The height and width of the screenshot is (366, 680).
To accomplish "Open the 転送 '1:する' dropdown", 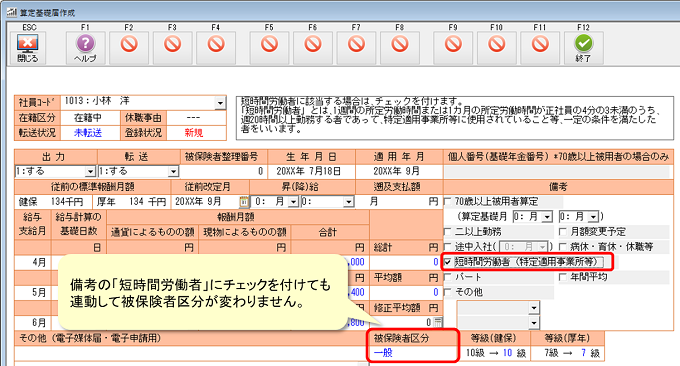I will click(173, 172).
